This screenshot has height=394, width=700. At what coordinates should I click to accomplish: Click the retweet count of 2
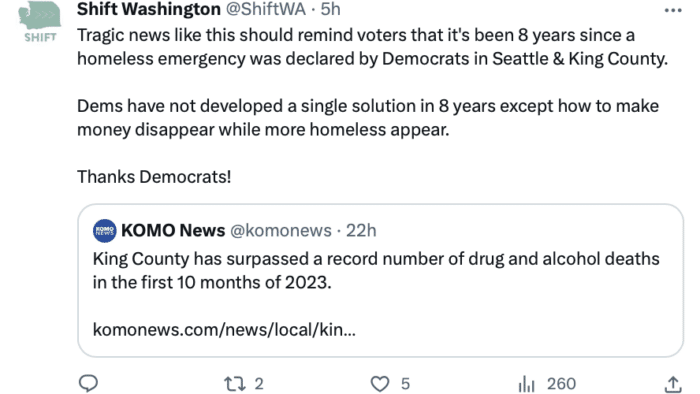tap(259, 384)
